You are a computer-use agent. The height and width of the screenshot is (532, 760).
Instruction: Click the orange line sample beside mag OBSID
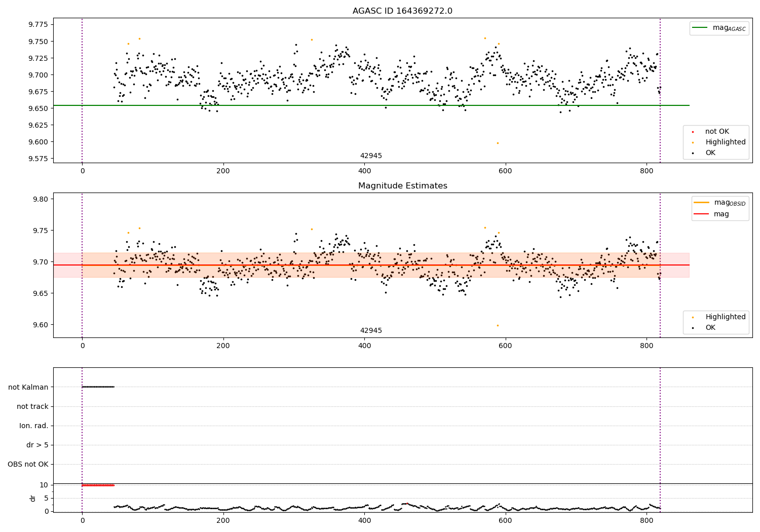click(x=701, y=203)
